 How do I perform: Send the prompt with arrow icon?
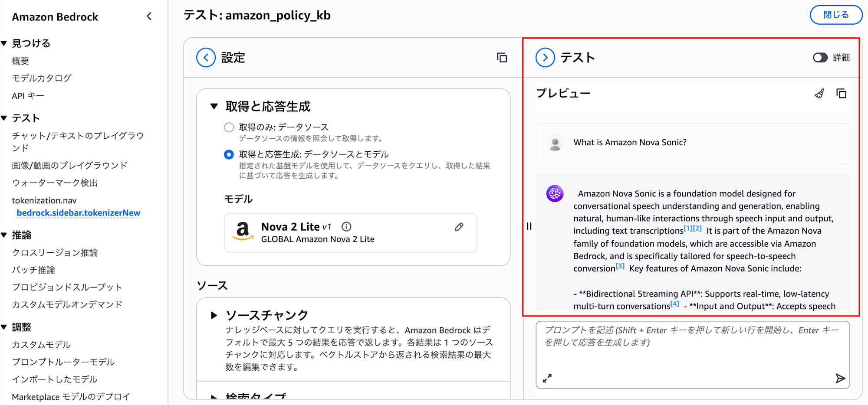click(840, 378)
